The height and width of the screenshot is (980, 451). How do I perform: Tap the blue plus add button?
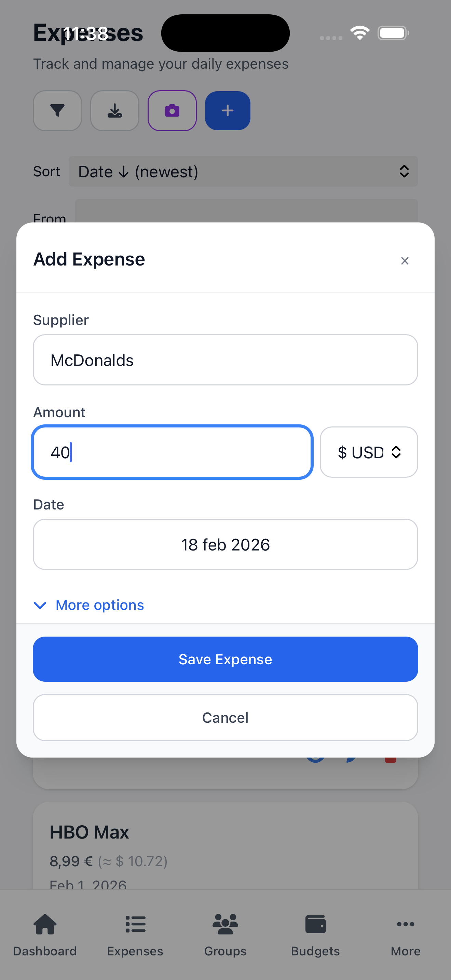click(x=228, y=111)
